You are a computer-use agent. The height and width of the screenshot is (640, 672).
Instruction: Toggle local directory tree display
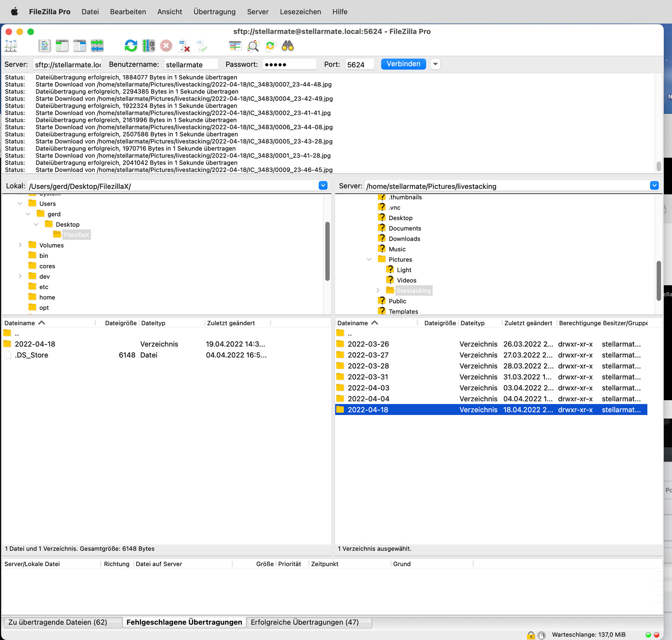(62, 46)
